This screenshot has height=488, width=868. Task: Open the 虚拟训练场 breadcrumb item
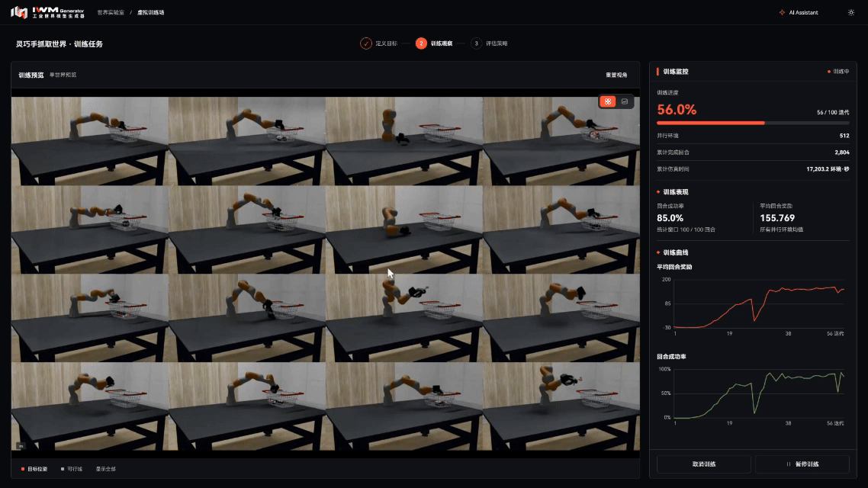click(150, 12)
